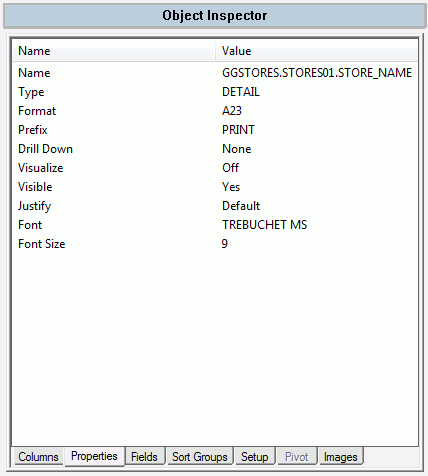Edit the Type value DETAIL

pos(241,92)
